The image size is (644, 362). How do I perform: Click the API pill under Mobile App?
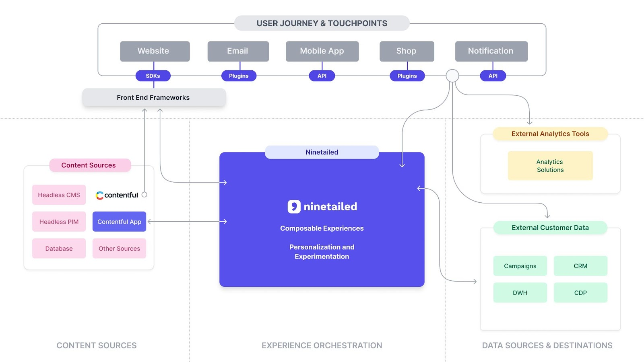coord(322,76)
